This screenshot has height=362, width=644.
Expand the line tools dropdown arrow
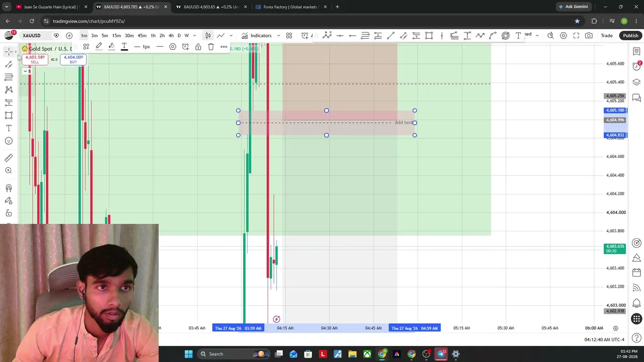coord(231,36)
